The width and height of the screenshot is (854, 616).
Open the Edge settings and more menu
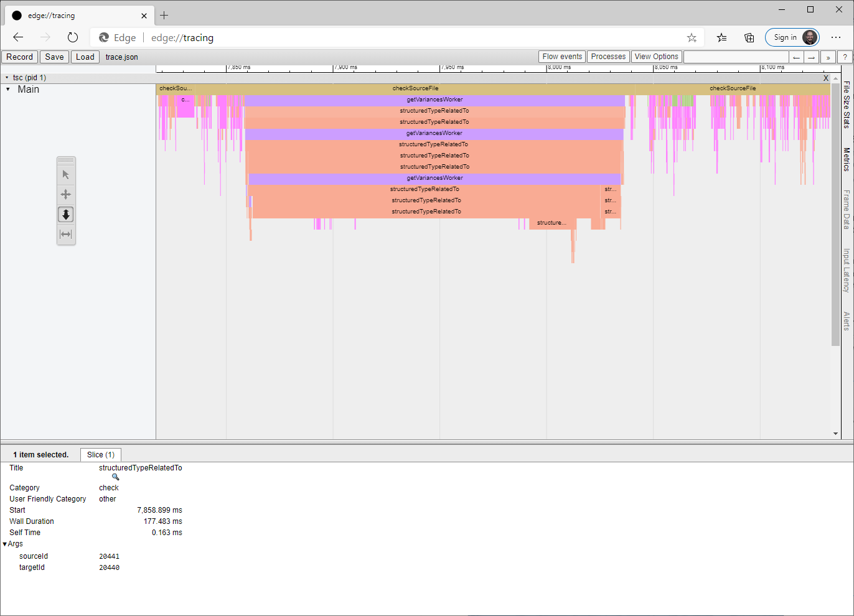(x=836, y=37)
